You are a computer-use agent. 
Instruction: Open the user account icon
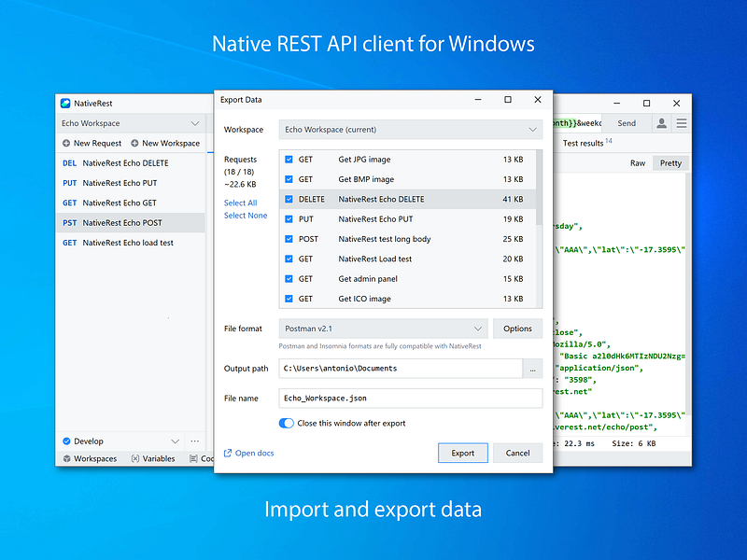661,123
